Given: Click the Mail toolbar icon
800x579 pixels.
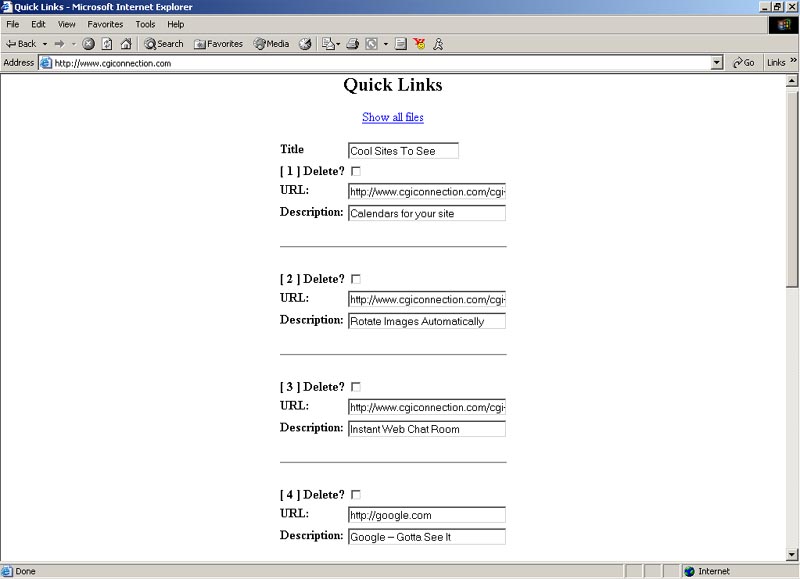Looking at the screenshot, I should 328,44.
